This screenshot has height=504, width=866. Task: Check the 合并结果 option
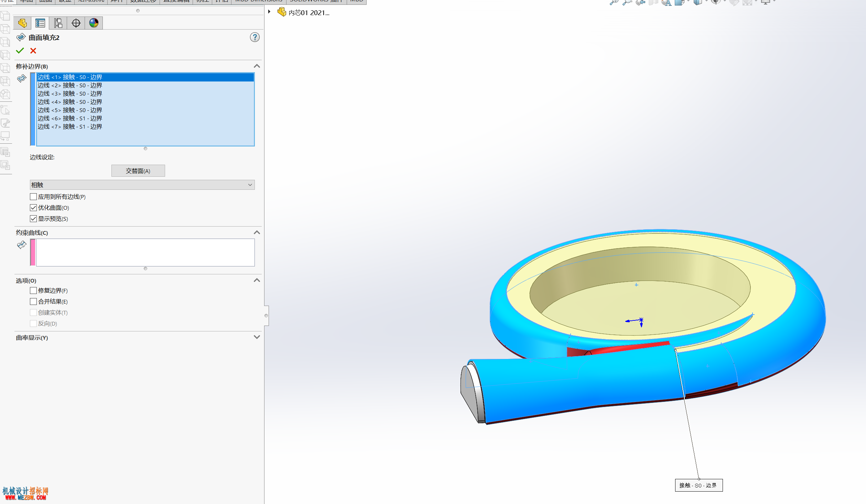point(33,302)
